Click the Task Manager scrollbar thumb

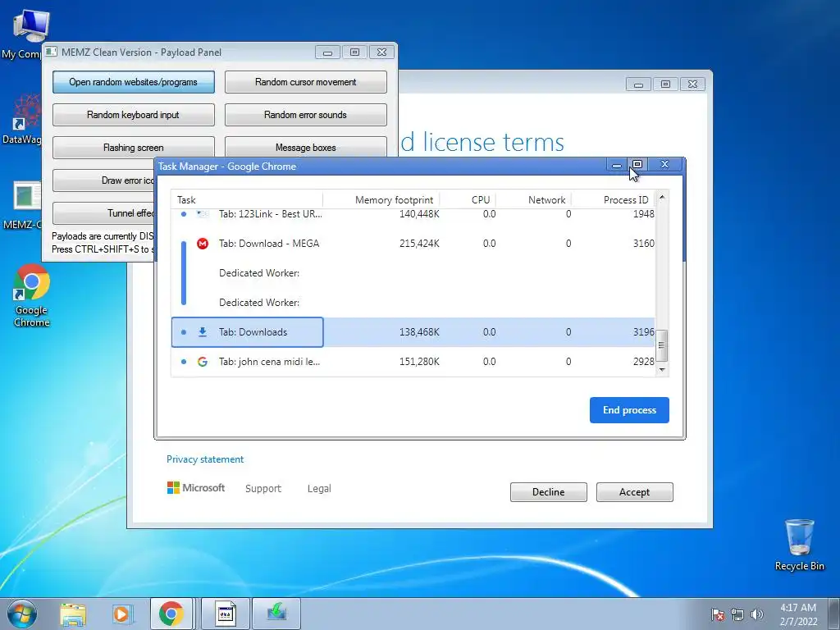[662, 345]
